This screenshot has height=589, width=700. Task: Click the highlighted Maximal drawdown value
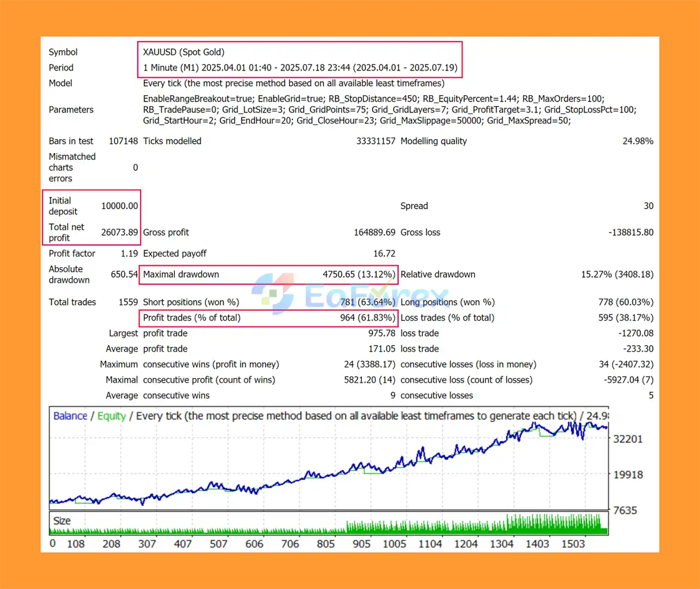(359, 275)
